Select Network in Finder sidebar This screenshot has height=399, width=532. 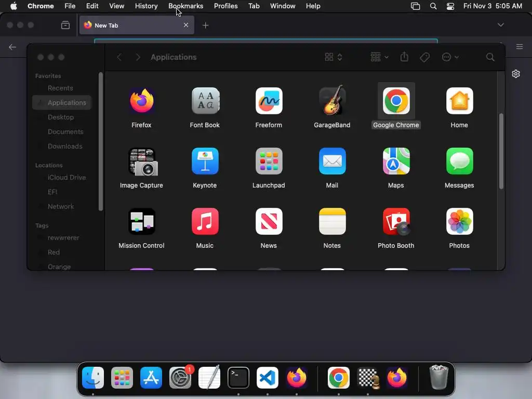pos(62,206)
